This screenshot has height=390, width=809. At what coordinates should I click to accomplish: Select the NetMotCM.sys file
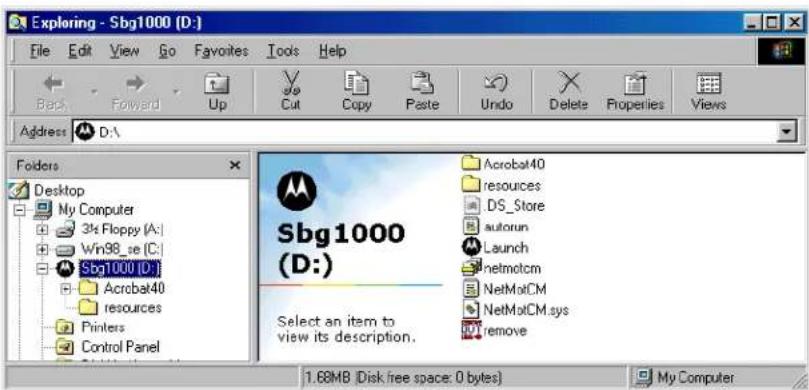pos(515,310)
